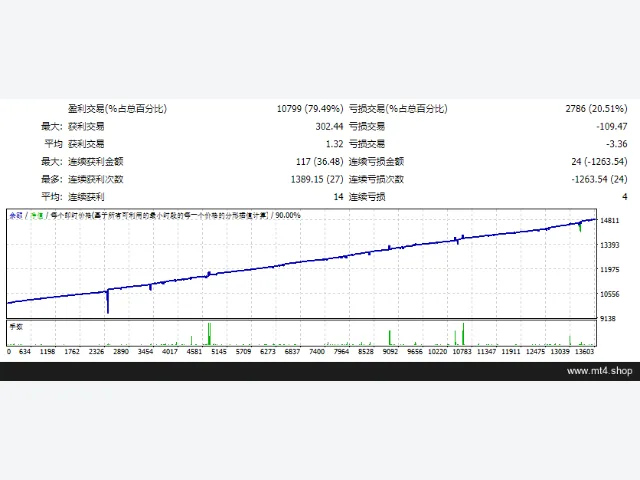The width and height of the screenshot is (640, 480).
Task: Click the blue '余额' legend entry on the chart
Action: click(x=16, y=216)
